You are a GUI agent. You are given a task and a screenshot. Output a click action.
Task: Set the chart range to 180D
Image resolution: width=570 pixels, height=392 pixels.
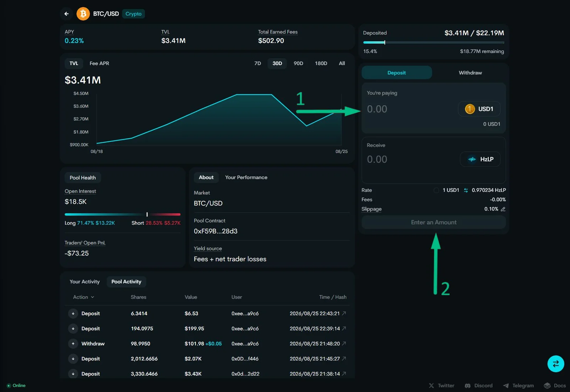tap(321, 63)
